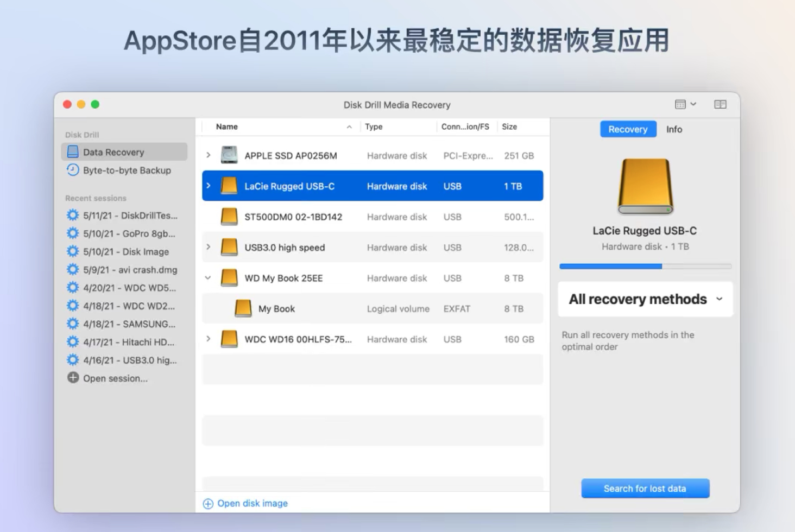Image resolution: width=795 pixels, height=532 pixels.
Task: Collapse the WD My Book 25EE disk
Action: point(209,277)
